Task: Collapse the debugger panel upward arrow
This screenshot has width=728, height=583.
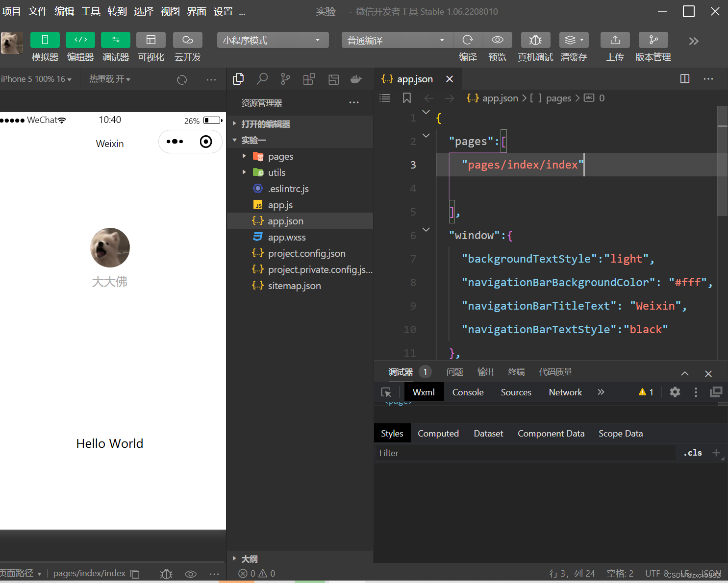Action: (x=685, y=373)
